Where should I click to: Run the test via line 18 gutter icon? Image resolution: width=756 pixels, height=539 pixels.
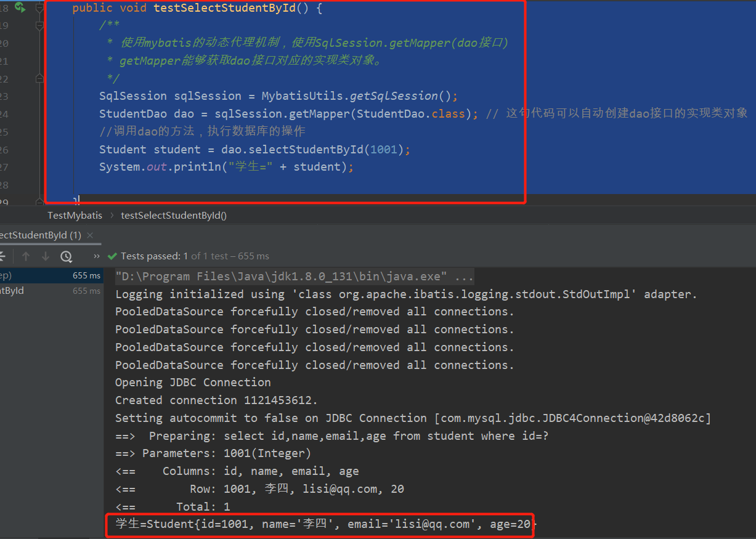coord(20,7)
